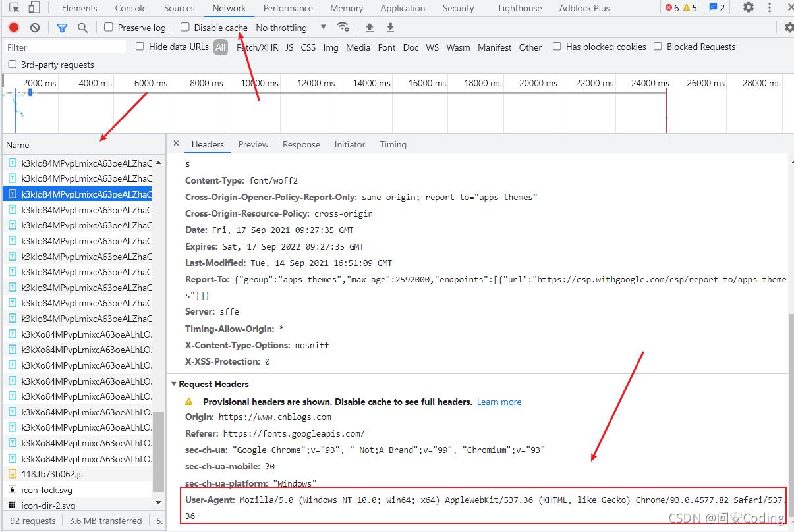Check Has blocked cookies
This screenshot has height=532, width=794.
(557, 46)
